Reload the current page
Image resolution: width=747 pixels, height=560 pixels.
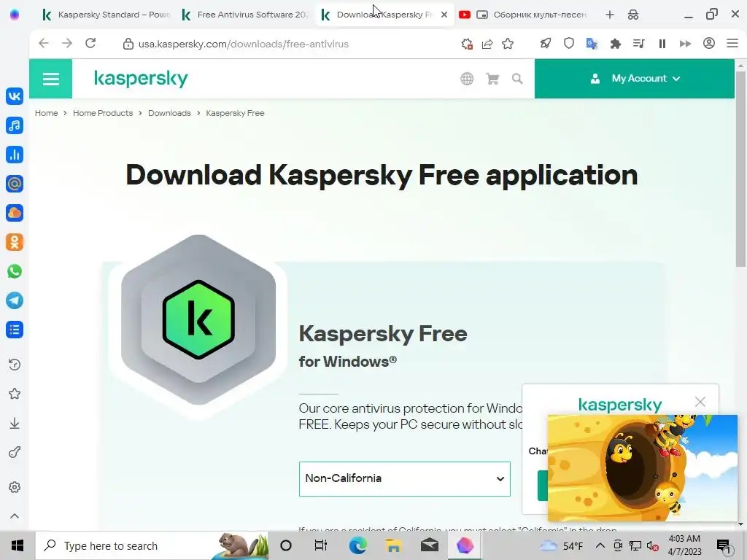pos(90,43)
